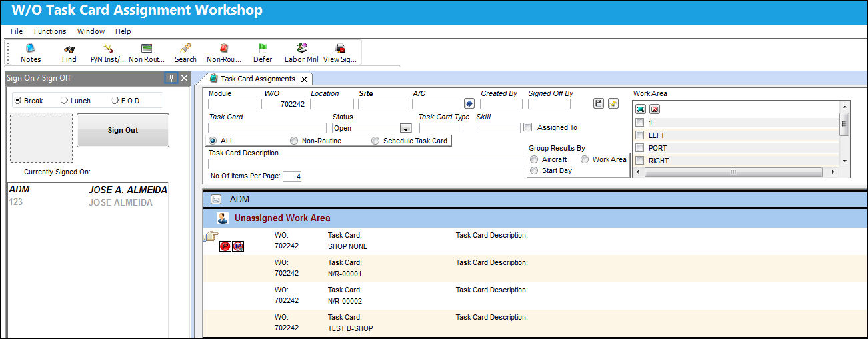
Task: Click the yellow icon beside save icon
Action: click(x=613, y=103)
